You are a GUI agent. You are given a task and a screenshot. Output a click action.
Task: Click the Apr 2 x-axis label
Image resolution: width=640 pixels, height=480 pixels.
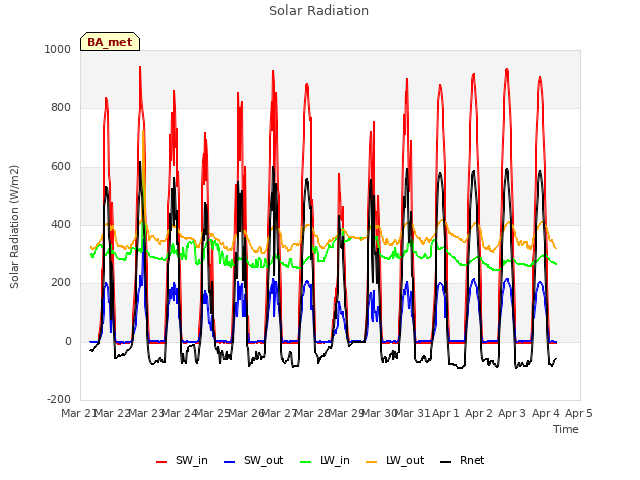click(478, 413)
